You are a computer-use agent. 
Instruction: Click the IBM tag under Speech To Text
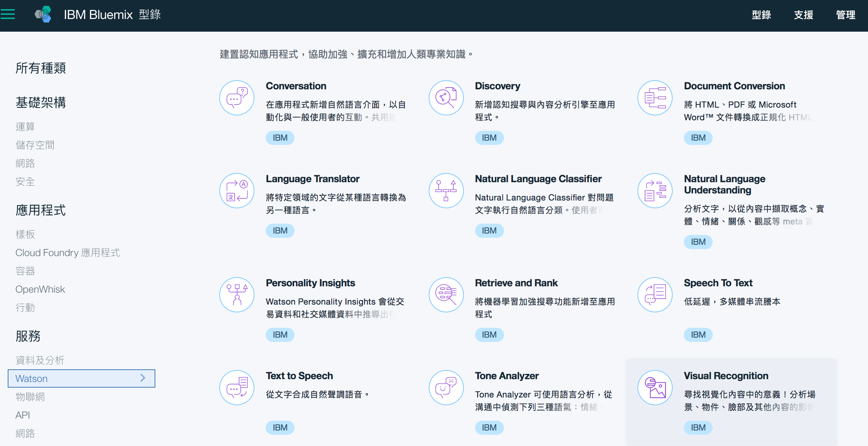point(698,334)
